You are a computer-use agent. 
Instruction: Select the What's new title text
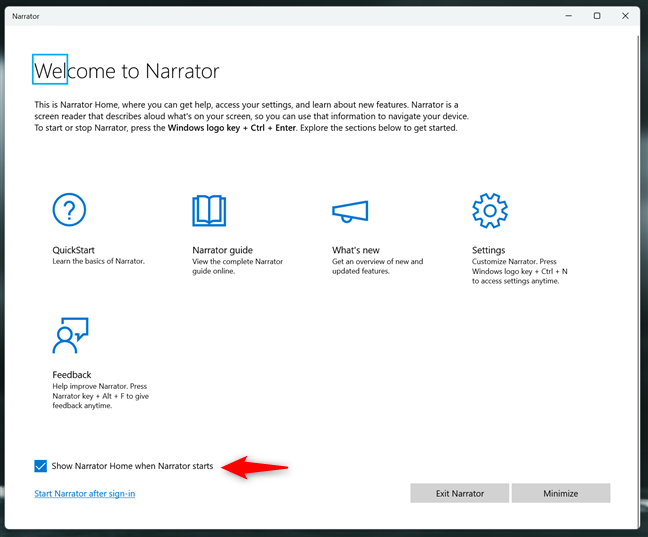tap(356, 250)
